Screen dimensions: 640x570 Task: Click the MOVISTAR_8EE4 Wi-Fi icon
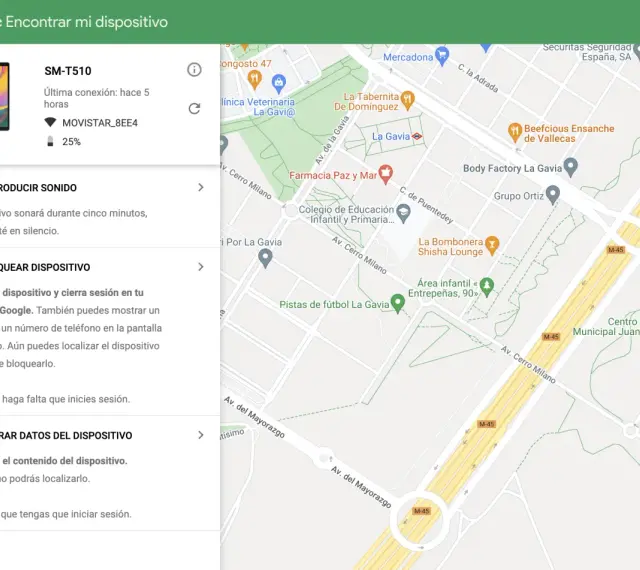coord(50,122)
